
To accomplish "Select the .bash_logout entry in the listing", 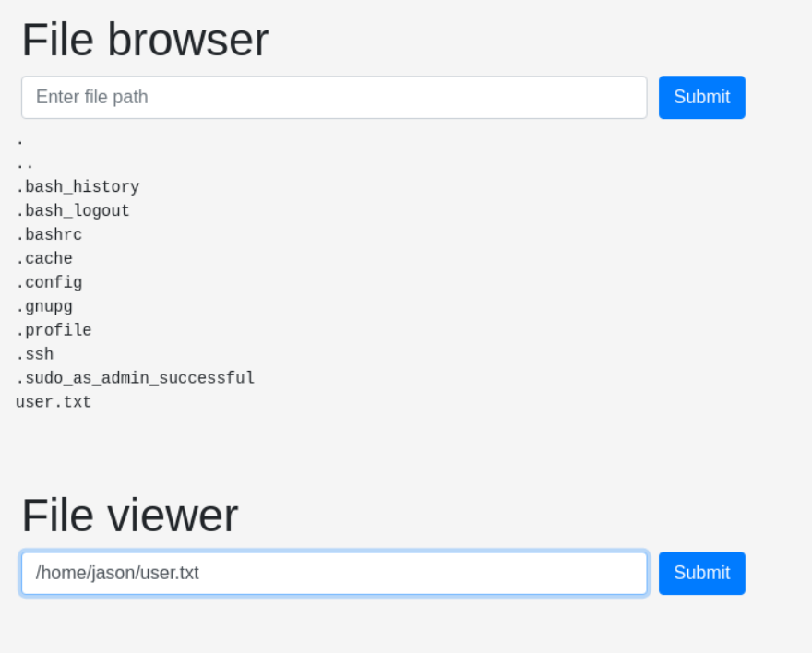I will click(73, 210).
